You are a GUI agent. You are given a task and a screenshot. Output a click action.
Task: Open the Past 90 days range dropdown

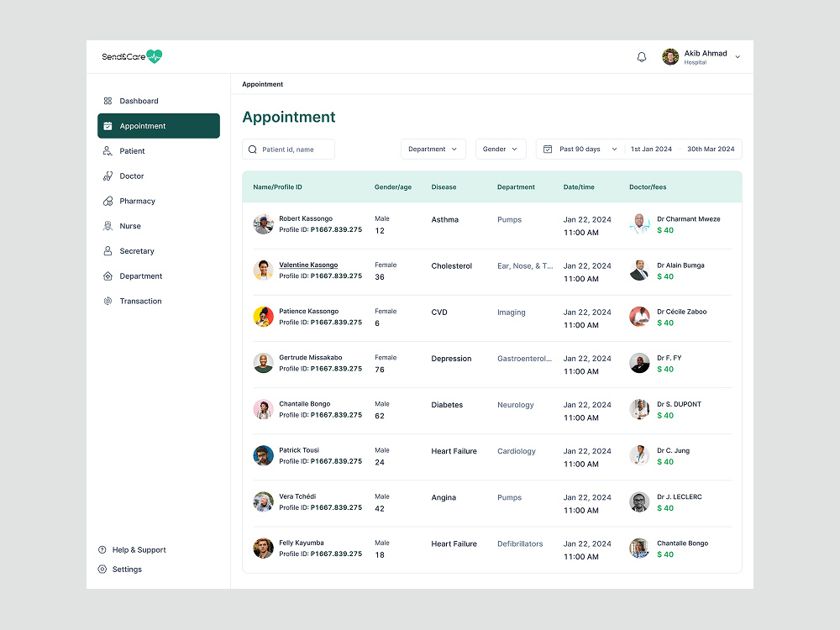(x=588, y=149)
